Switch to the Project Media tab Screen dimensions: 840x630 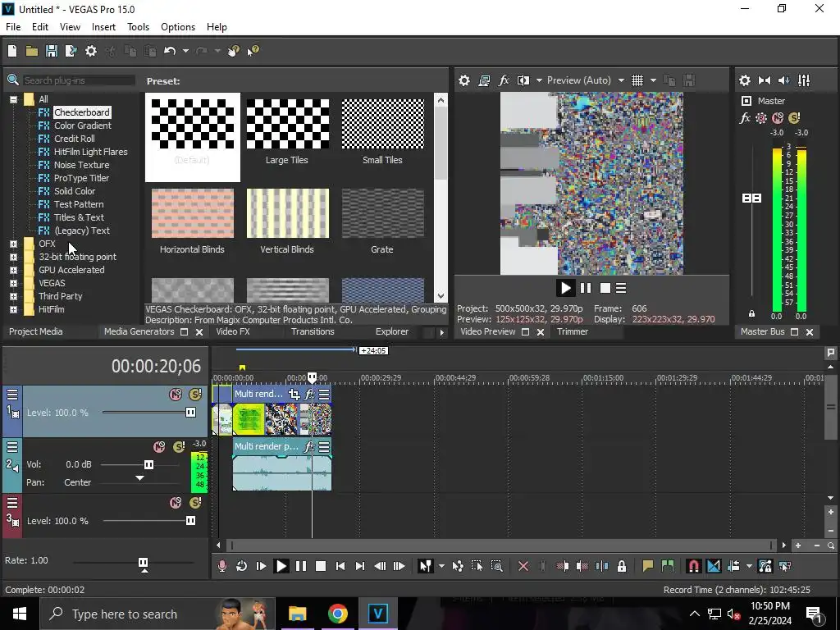tap(36, 331)
